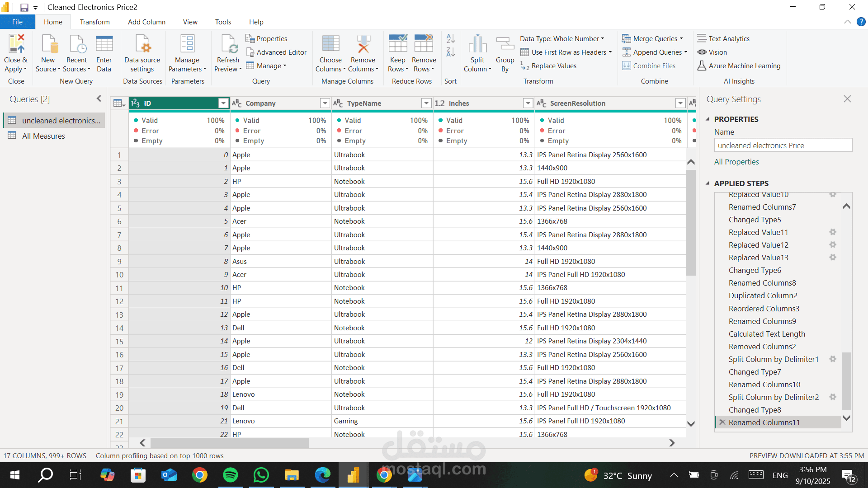Select the All Measures query
Screen dimensions: 868x488
pyautogui.click(x=54, y=136)
